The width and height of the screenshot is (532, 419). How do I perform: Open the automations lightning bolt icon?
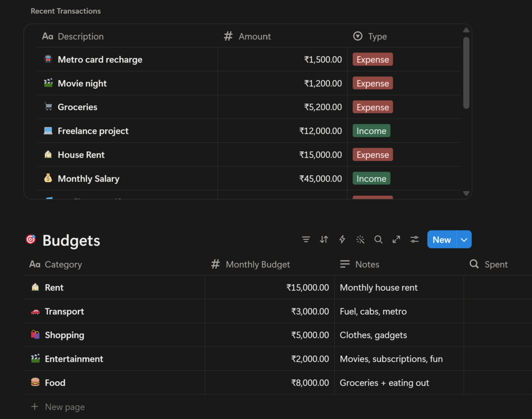342,239
